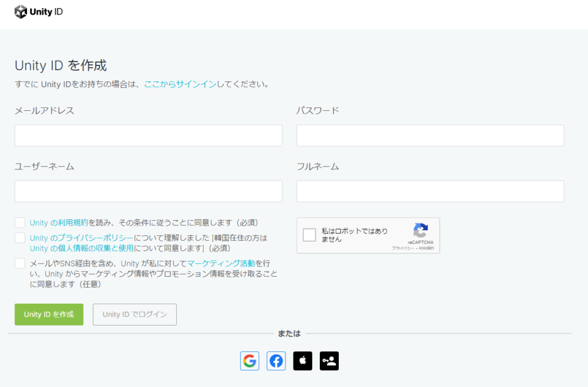The image size is (588, 387).
Task: Focus the パスワード input field
Action: tap(431, 136)
